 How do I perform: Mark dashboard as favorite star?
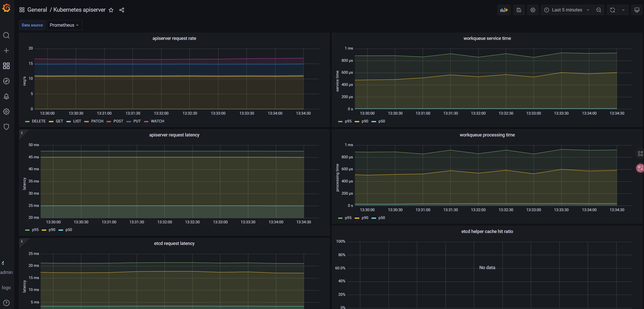click(x=111, y=10)
